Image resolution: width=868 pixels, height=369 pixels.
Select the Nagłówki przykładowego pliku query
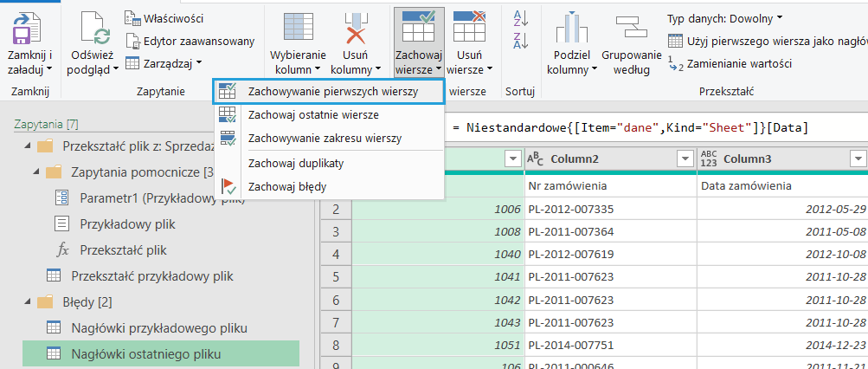(x=159, y=328)
